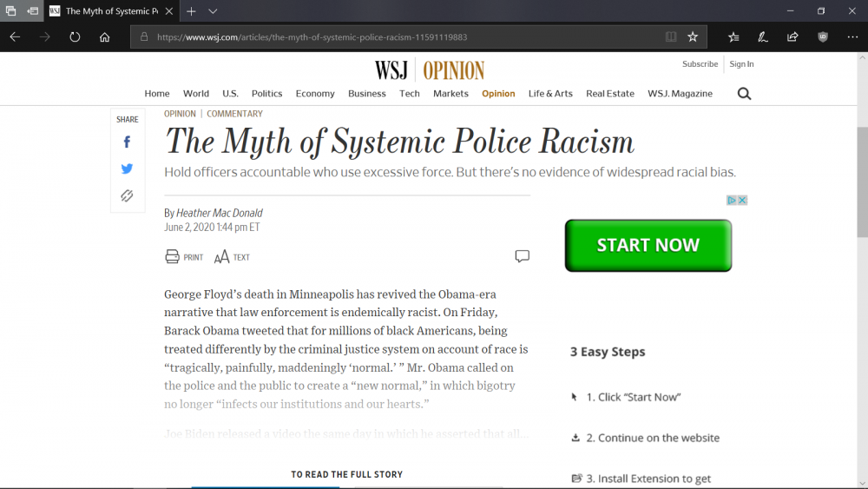This screenshot has width=868, height=489.
Task: Refresh the page
Action: (x=75, y=37)
